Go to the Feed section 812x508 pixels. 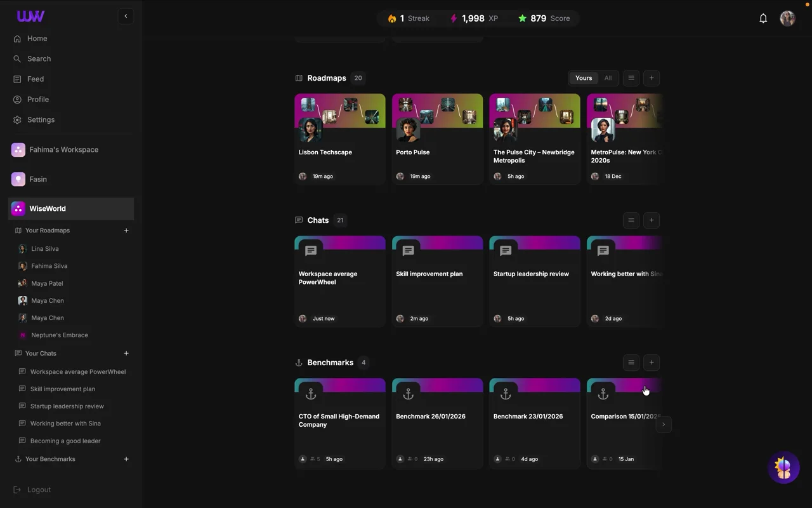[x=36, y=79]
